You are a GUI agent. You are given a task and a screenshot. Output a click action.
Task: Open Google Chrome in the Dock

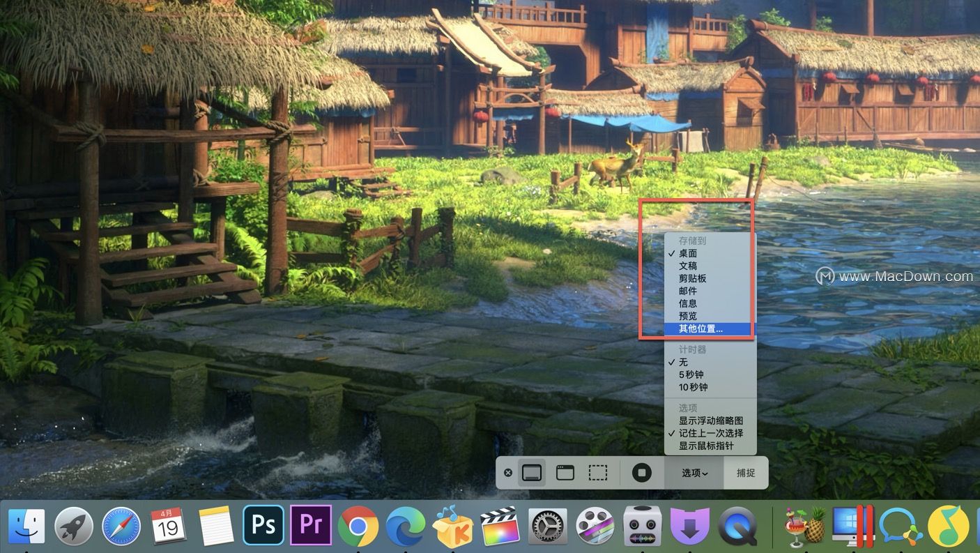coord(358,526)
